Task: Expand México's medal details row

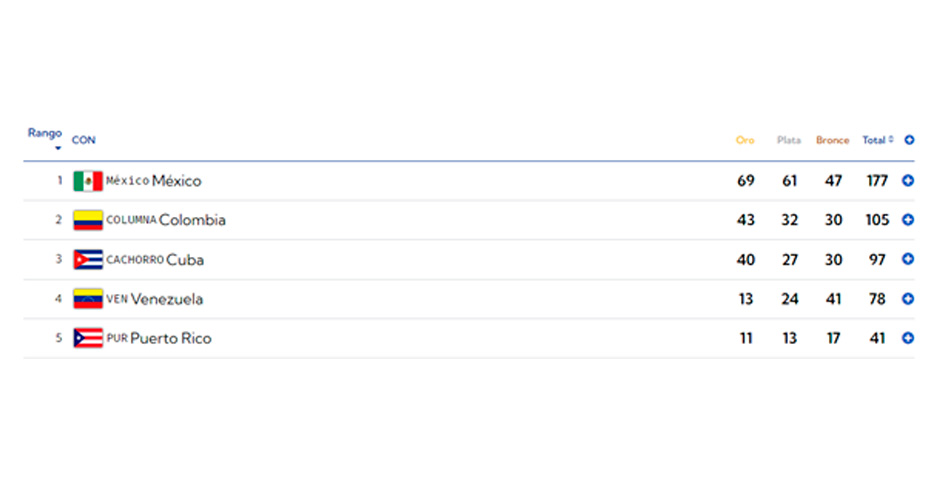Action: [908, 181]
